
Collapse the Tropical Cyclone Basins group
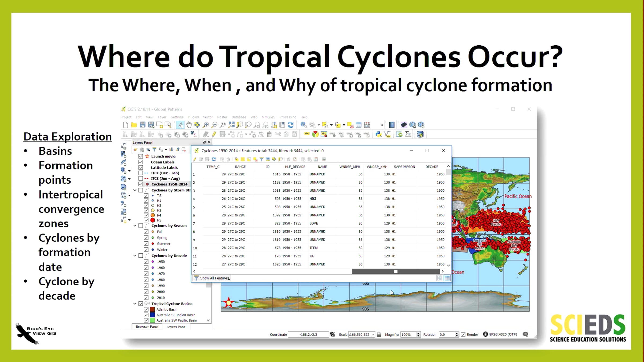pyautogui.click(x=135, y=304)
